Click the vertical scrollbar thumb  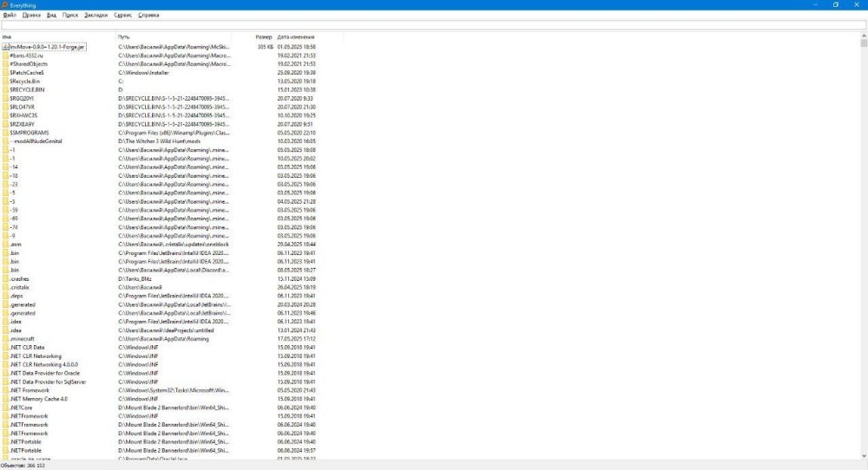click(x=864, y=43)
